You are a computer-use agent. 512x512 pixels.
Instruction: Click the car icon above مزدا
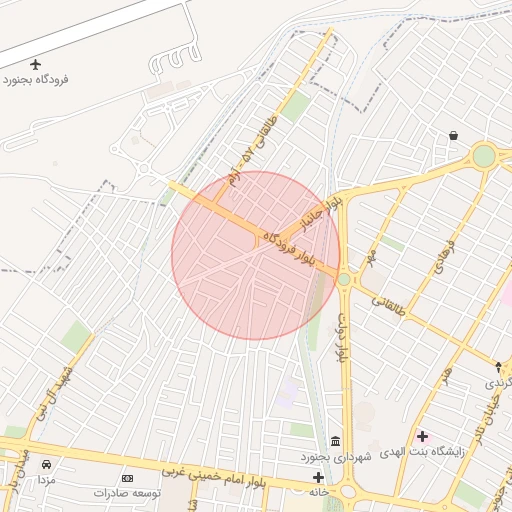click(x=46, y=464)
